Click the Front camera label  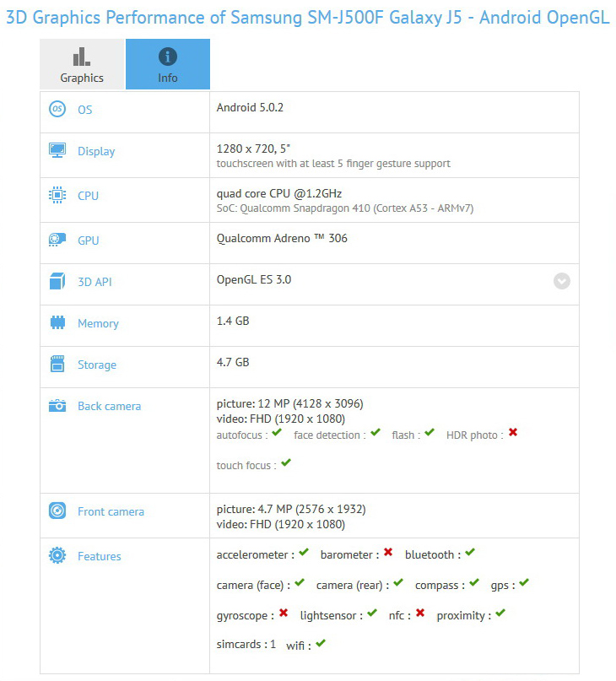(111, 511)
